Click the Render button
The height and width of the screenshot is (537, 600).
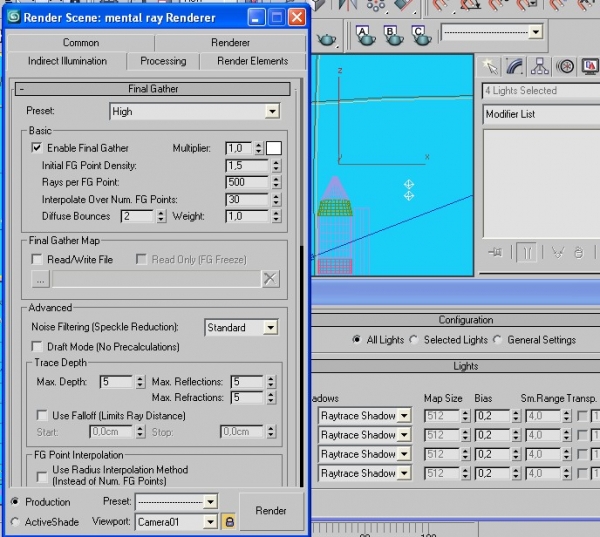[271, 511]
